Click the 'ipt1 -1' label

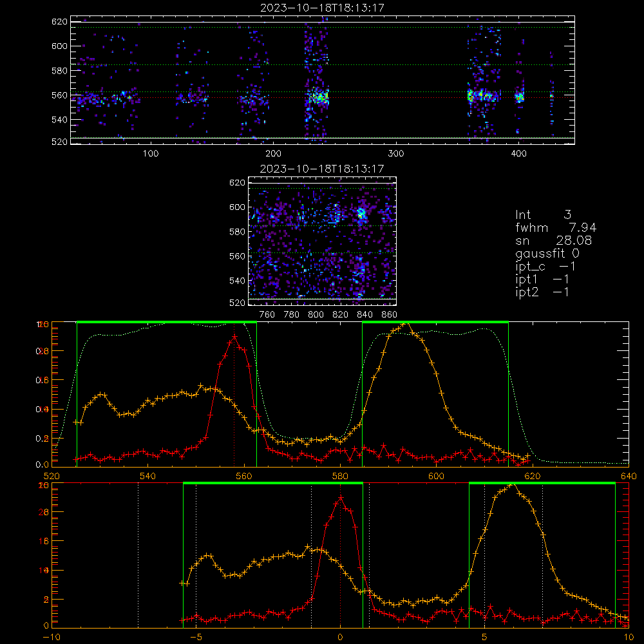pos(542,279)
